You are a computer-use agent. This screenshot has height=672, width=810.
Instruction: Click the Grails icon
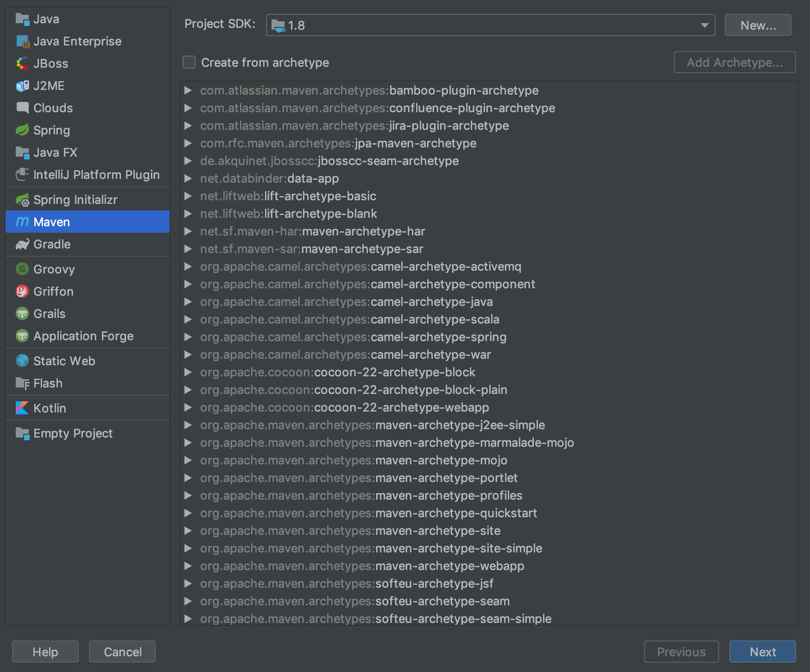coord(22,314)
